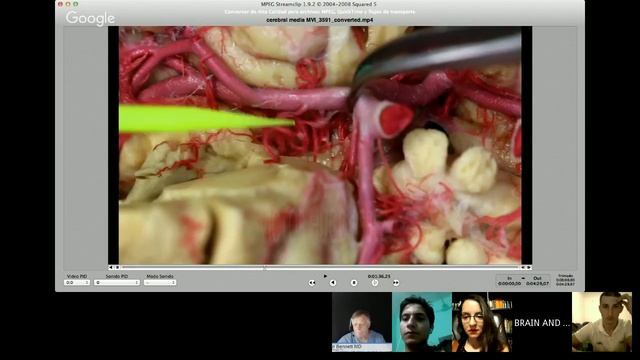Click the Video PID label

tap(77, 276)
